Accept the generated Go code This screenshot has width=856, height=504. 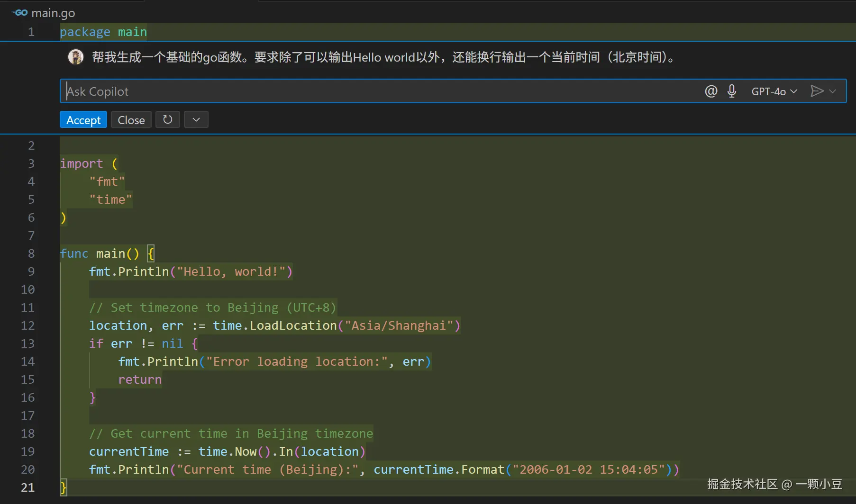coord(83,120)
